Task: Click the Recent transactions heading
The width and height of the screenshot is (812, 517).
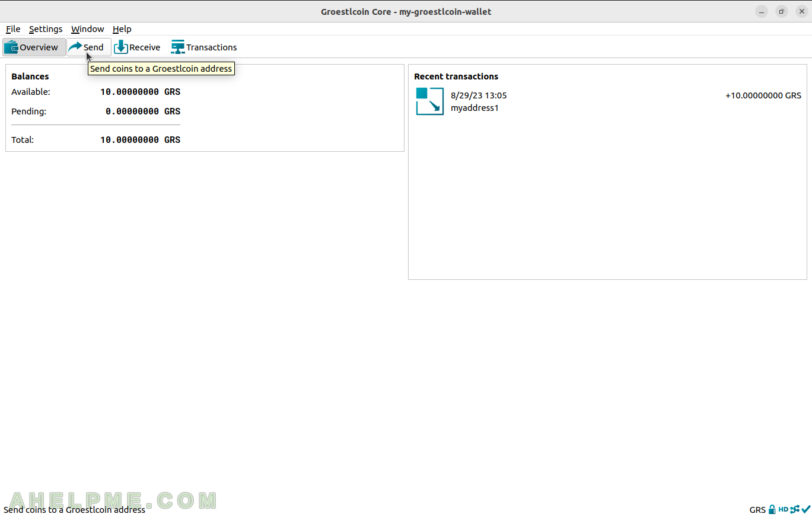Action: click(x=456, y=76)
